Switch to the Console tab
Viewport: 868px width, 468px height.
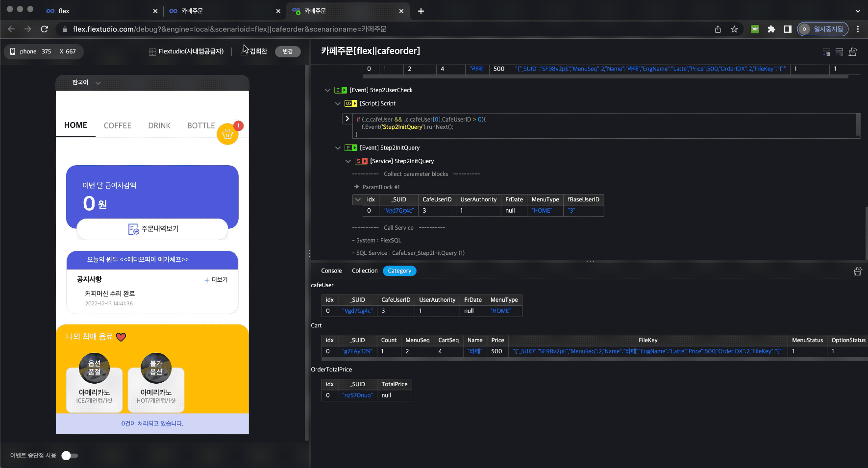(x=331, y=271)
